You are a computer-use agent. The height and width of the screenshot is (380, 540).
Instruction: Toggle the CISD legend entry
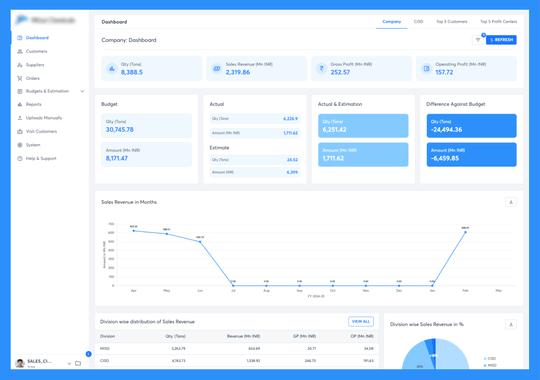(490, 359)
